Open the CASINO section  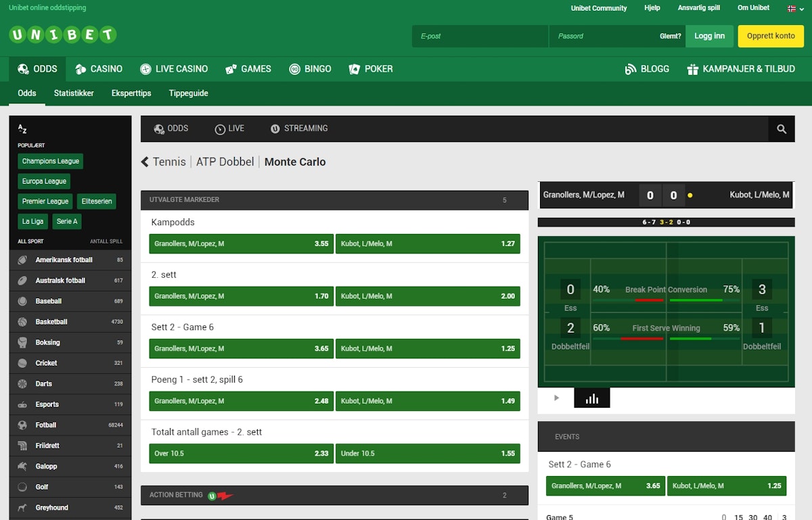point(98,69)
